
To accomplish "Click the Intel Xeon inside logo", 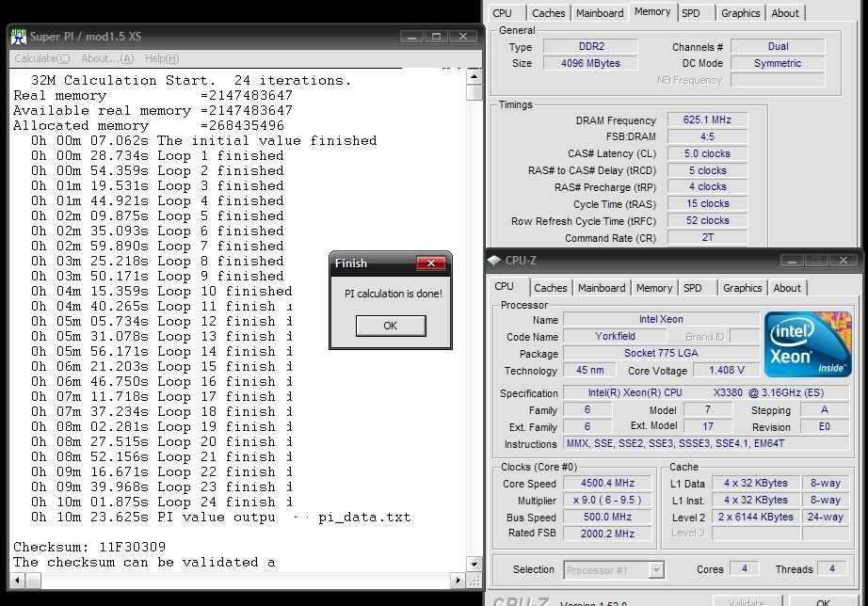I will [x=808, y=344].
